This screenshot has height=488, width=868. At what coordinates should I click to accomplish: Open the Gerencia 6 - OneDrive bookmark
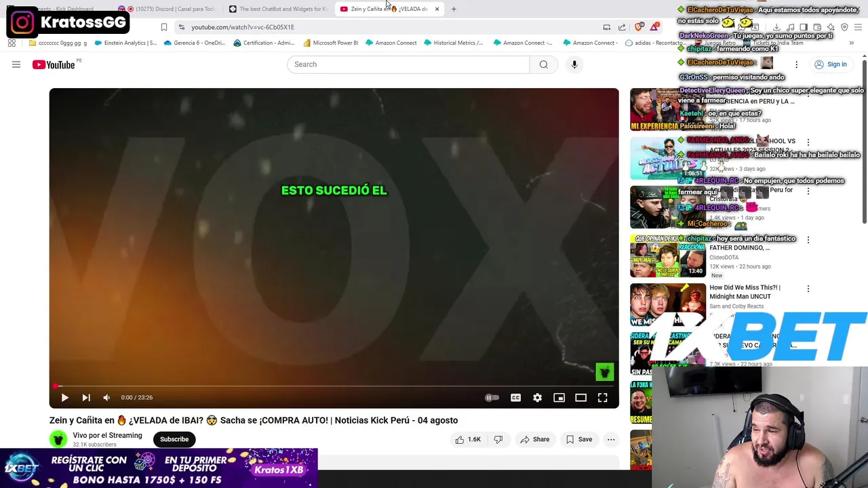coord(195,43)
